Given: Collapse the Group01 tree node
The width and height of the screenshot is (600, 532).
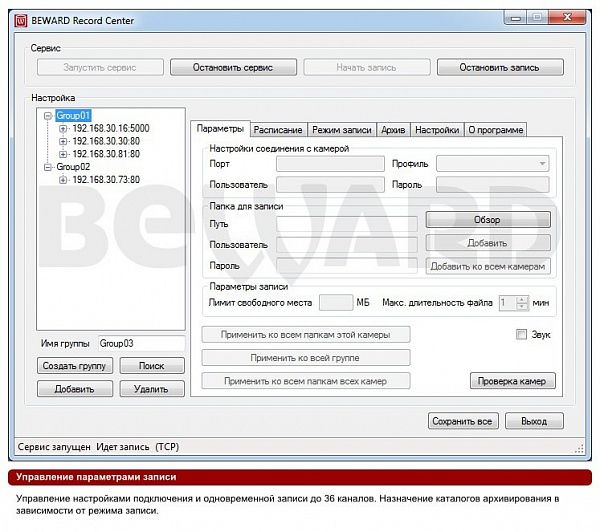Looking at the screenshot, I should 48,116.
